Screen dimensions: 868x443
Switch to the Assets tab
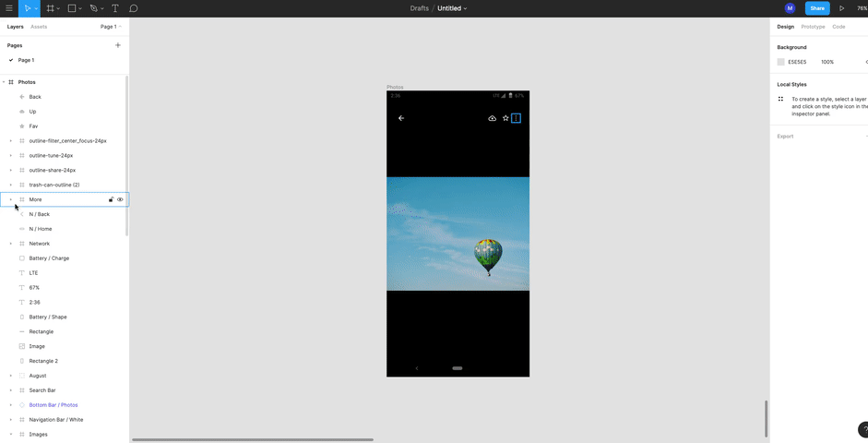tap(39, 27)
